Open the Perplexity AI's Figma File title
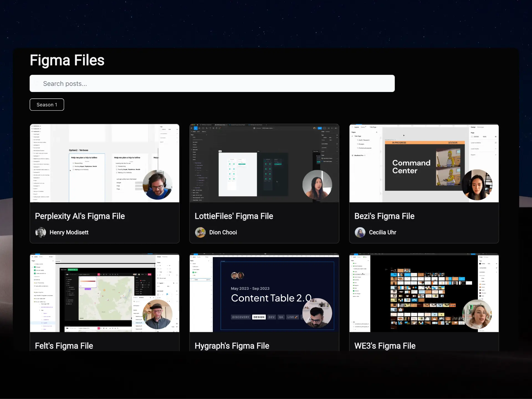Viewport: 532px width, 399px height. (x=80, y=216)
